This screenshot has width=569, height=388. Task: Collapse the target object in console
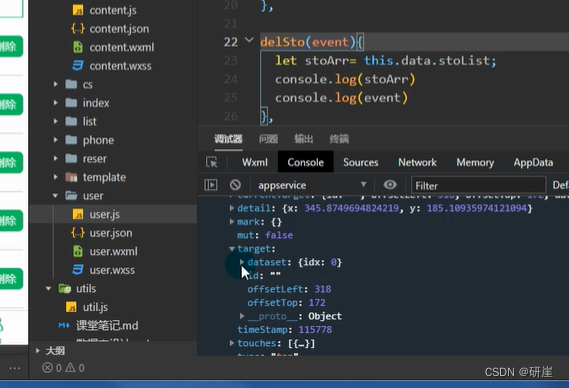coord(232,249)
